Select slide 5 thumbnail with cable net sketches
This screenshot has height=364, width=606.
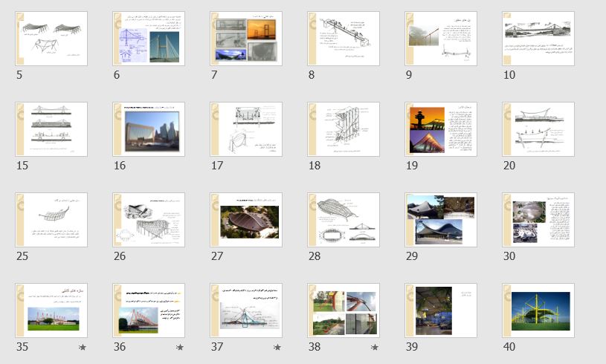point(51,39)
